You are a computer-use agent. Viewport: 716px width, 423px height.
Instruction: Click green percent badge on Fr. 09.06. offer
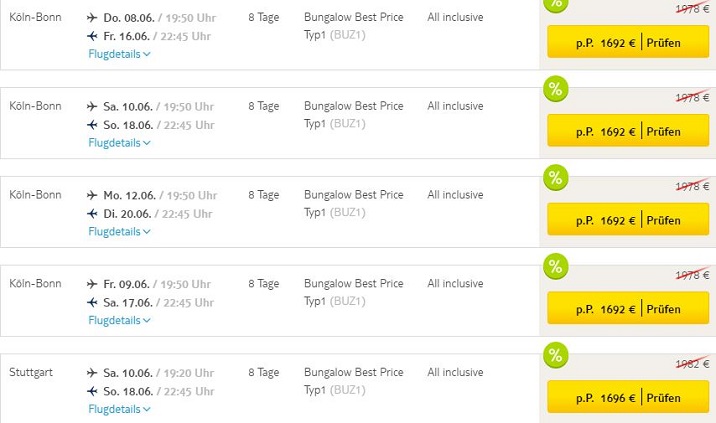click(x=555, y=266)
